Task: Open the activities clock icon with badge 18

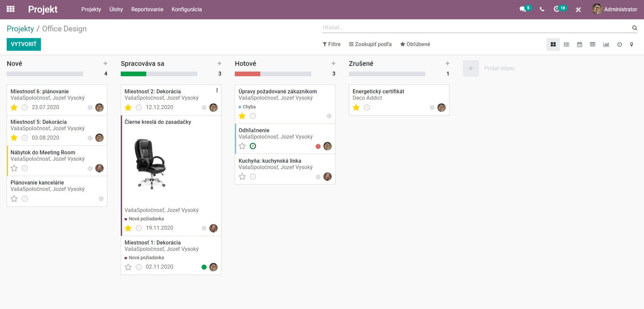Action: click(560, 9)
